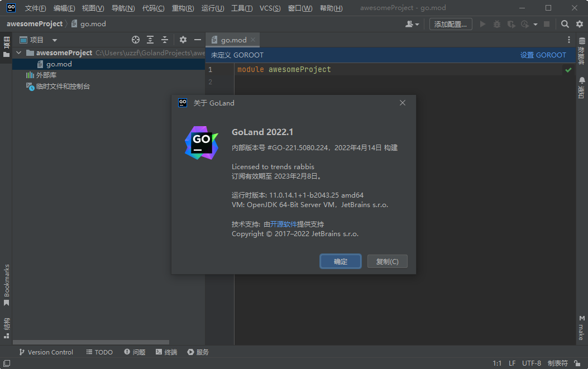
Task: Click 确定 in the About GoLand dialog
Action: point(341,261)
